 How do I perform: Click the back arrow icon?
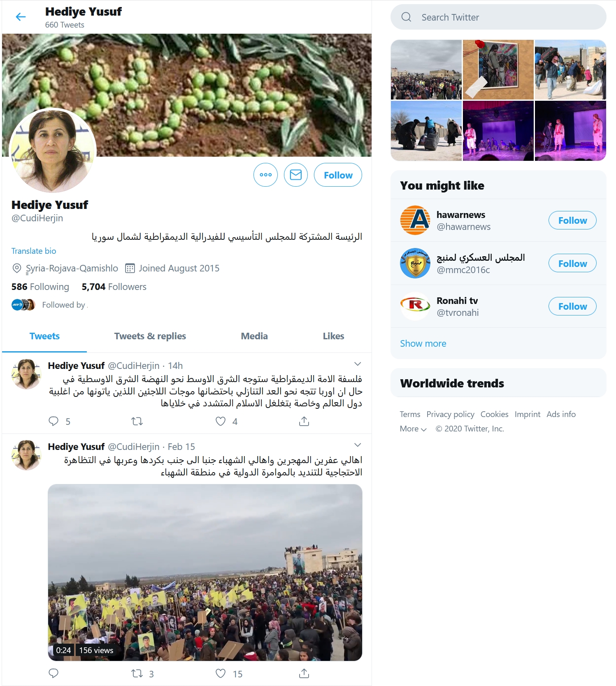(21, 17)
